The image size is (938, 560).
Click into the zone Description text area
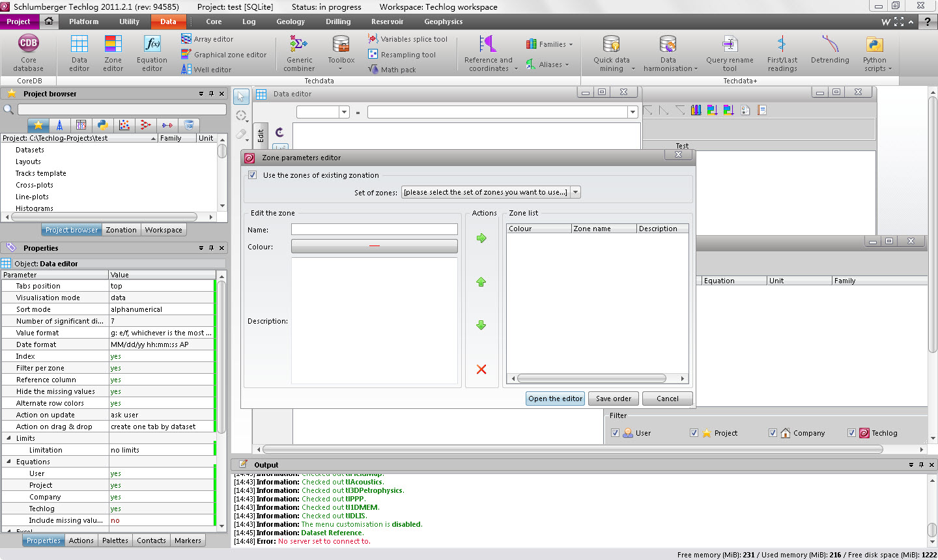375,321
